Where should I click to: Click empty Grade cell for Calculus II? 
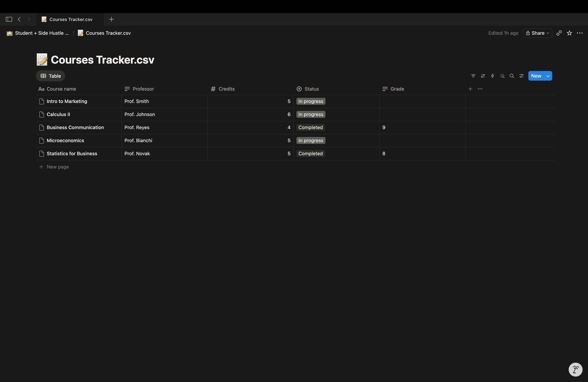point(422,114)
